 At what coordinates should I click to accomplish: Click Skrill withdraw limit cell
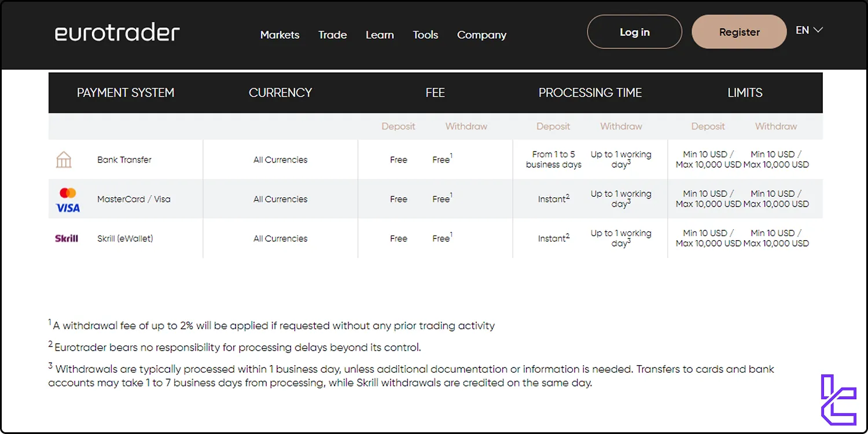(x=776, y=238)
